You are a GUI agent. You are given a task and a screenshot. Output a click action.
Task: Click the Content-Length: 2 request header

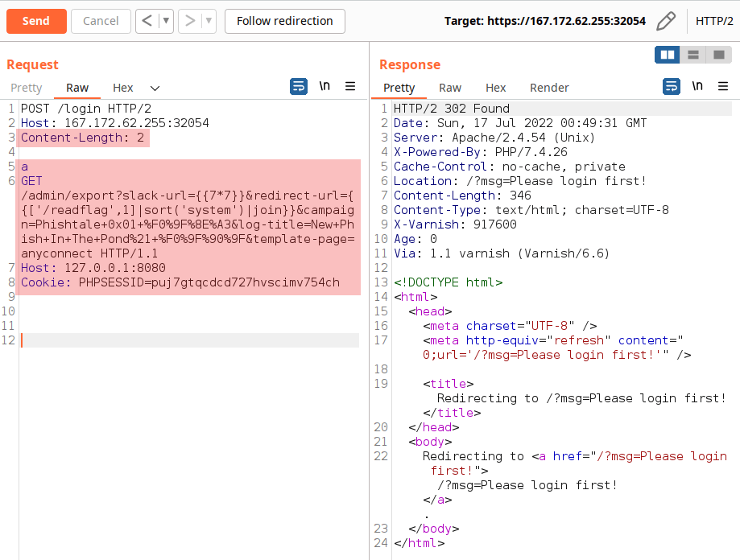83,138
